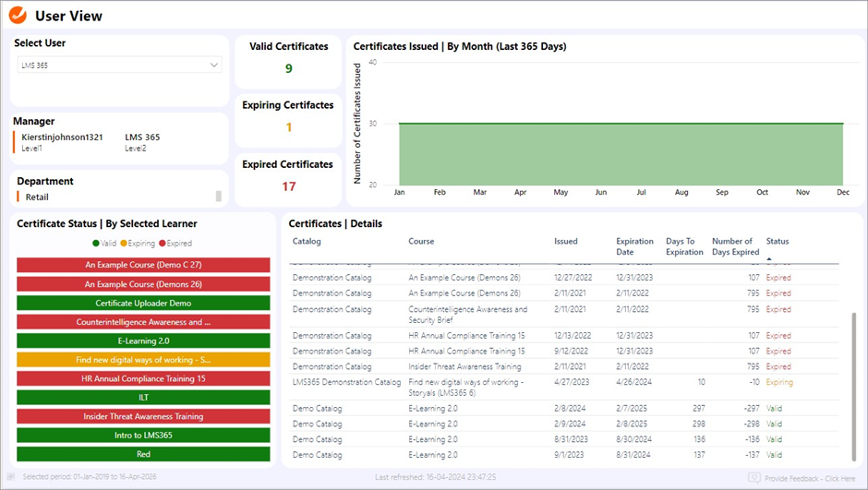Click the Expired Certificates card showing 17
The width and height of the screenshot is (868, 490).
[288, 176]
